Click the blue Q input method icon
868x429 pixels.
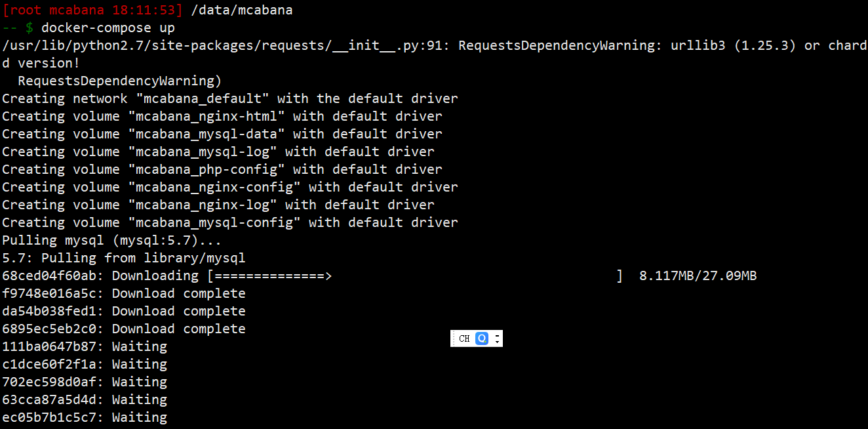482,338
